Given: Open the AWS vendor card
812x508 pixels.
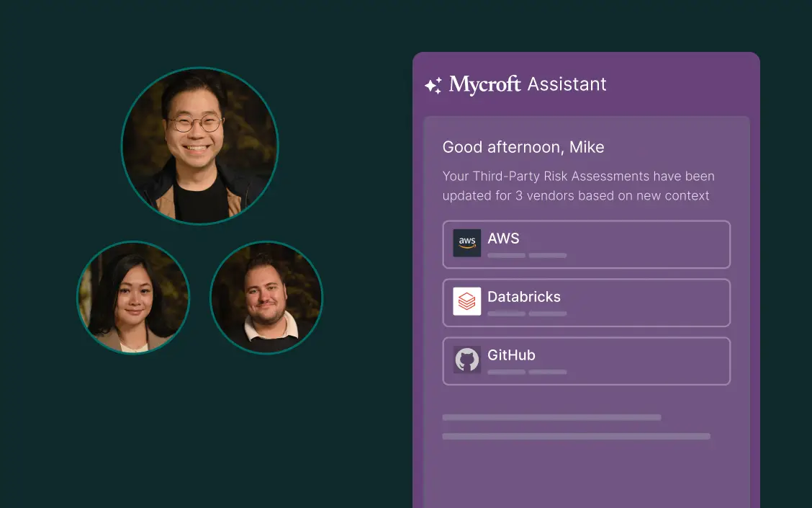Looking at the screenshot, I should tap(586, 245).
